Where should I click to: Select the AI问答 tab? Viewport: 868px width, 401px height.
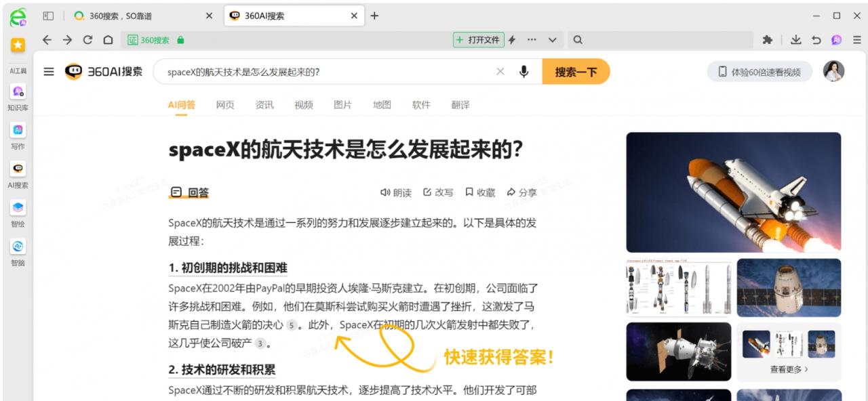coord(182,105)
